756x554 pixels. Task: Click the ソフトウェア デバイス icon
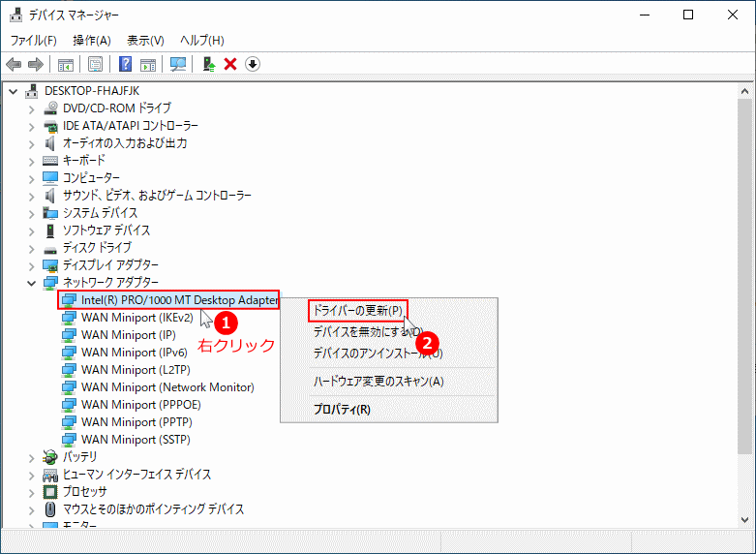coord(50,231)
